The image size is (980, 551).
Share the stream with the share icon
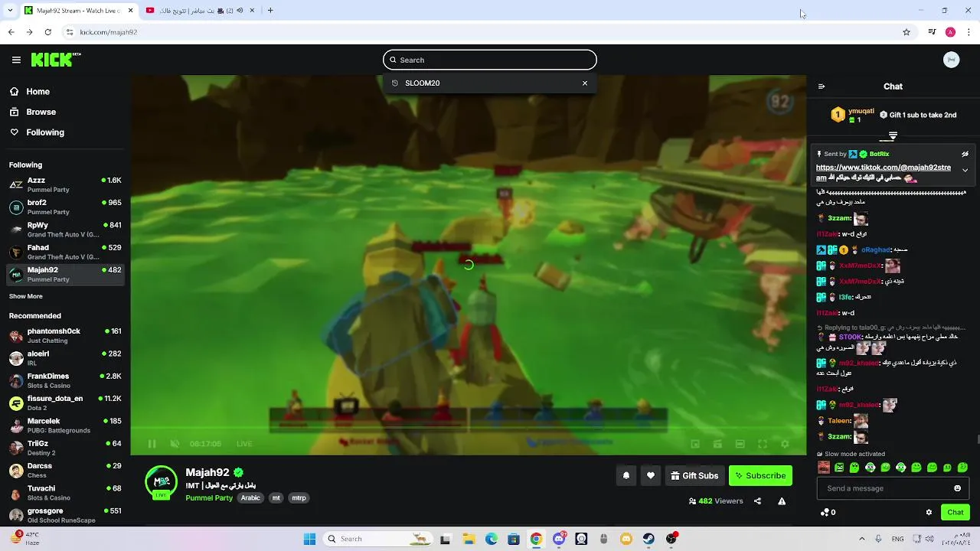pyautogui.click(x=757, y=501)
